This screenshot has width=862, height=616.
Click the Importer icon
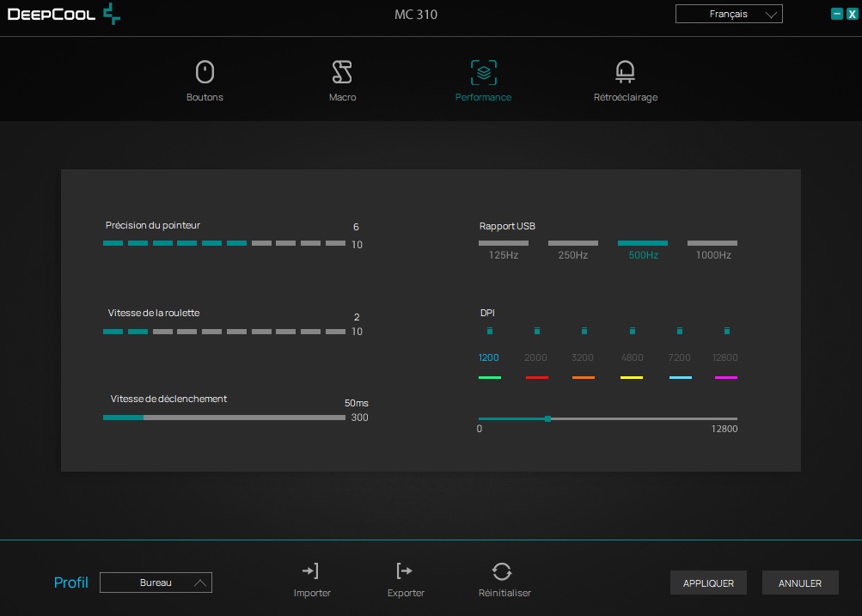click(x=311, y=571)
